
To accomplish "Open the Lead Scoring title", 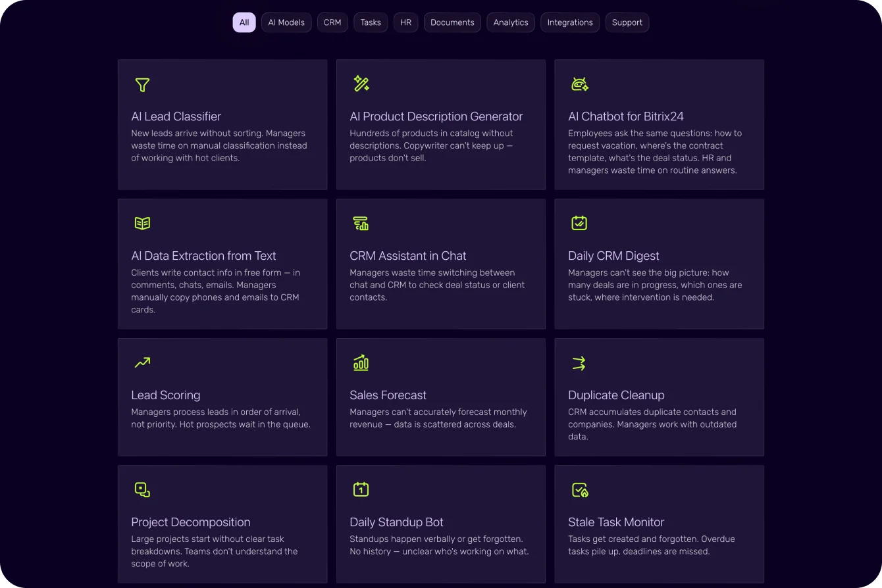I will pos(165,395).
